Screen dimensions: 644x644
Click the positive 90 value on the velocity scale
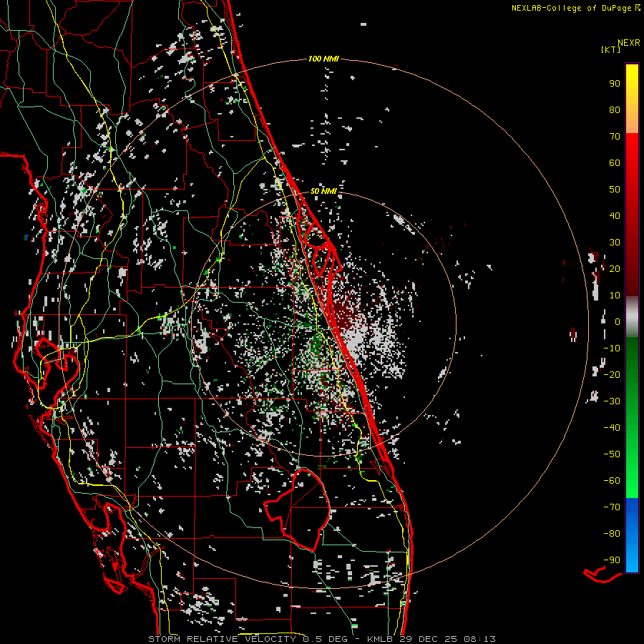pyautogui.click(x=615, y=84)
